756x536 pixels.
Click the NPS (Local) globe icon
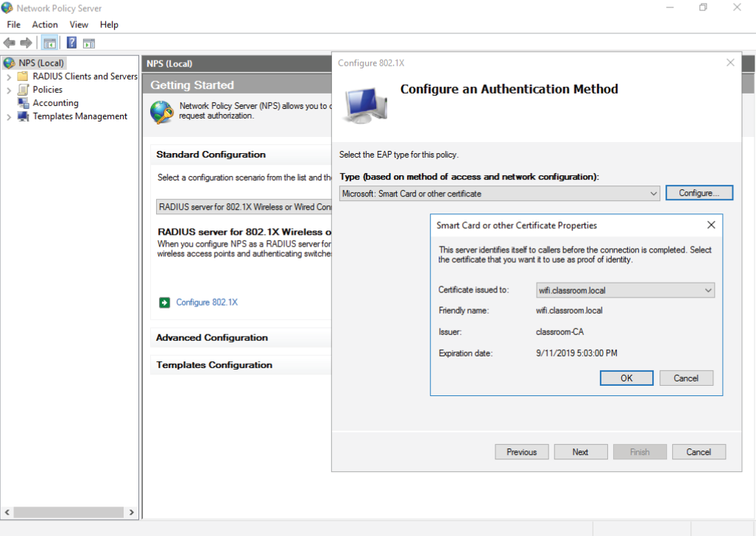[9, 63]
